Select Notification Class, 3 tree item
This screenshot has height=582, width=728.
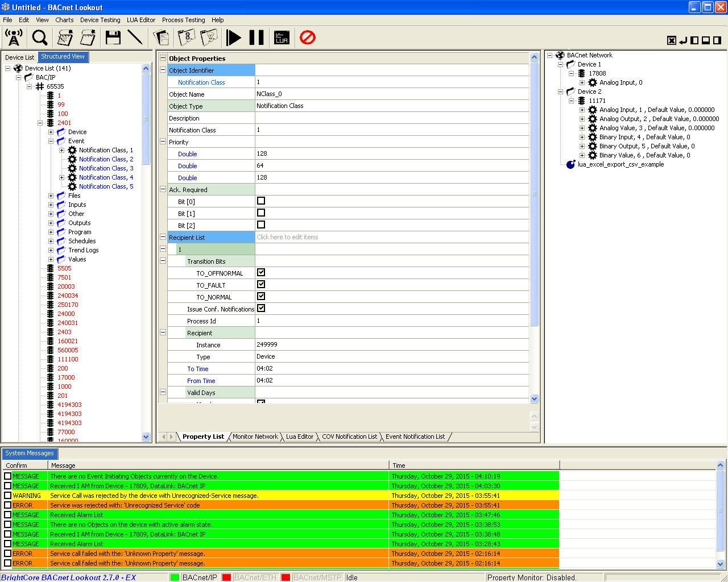pyautogui.click(x=106, y=168)
